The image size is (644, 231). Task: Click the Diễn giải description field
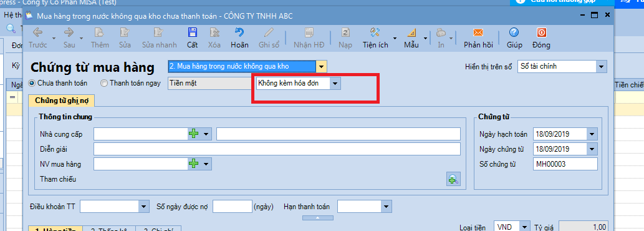click(x=277, y=149)
